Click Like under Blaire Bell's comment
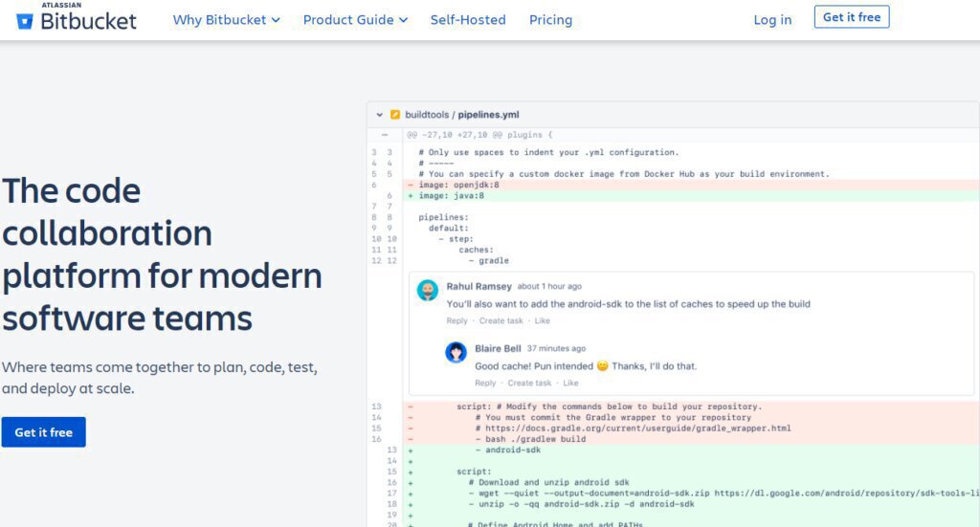 (x=570, y=383)
